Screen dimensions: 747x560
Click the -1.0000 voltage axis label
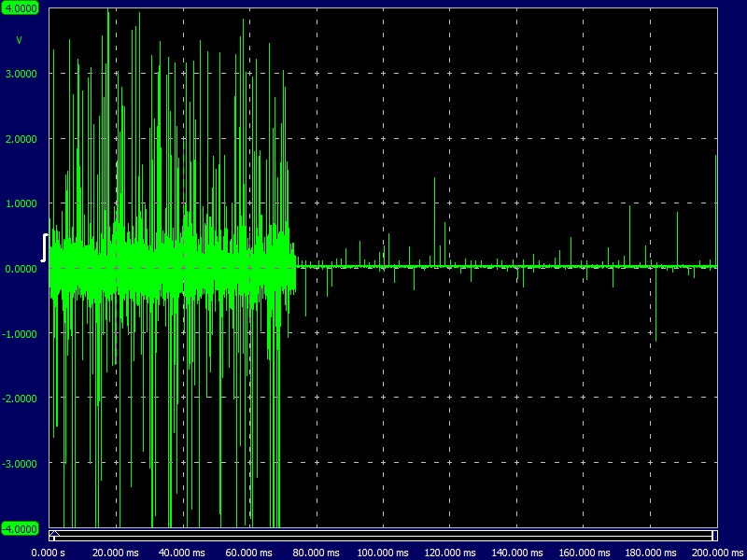pyautogui.click(x=19, y=334)
